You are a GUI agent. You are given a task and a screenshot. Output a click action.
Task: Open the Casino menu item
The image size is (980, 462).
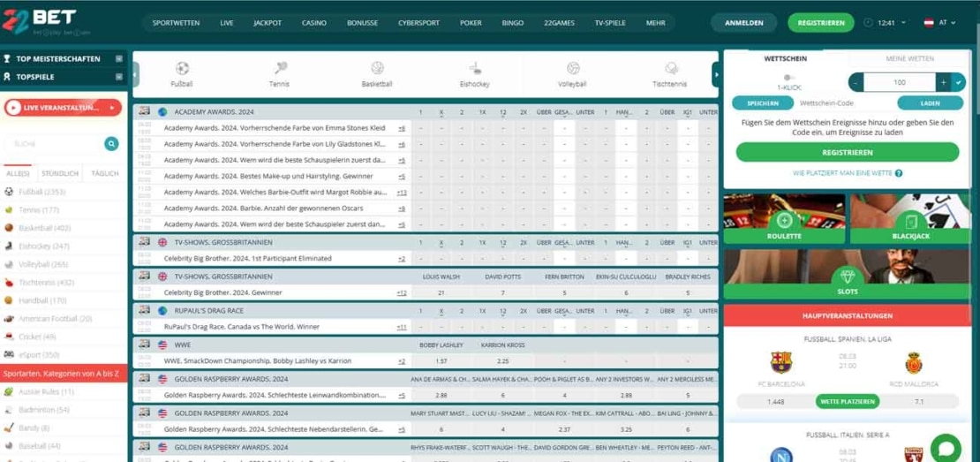click(x=314, y=23)
